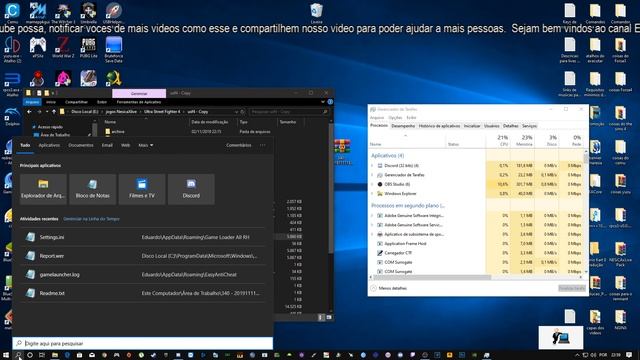Expand the Discord process group in Task Manager
Screen dimensions: 640x360
pyautogui.click(x=372, y=166)
